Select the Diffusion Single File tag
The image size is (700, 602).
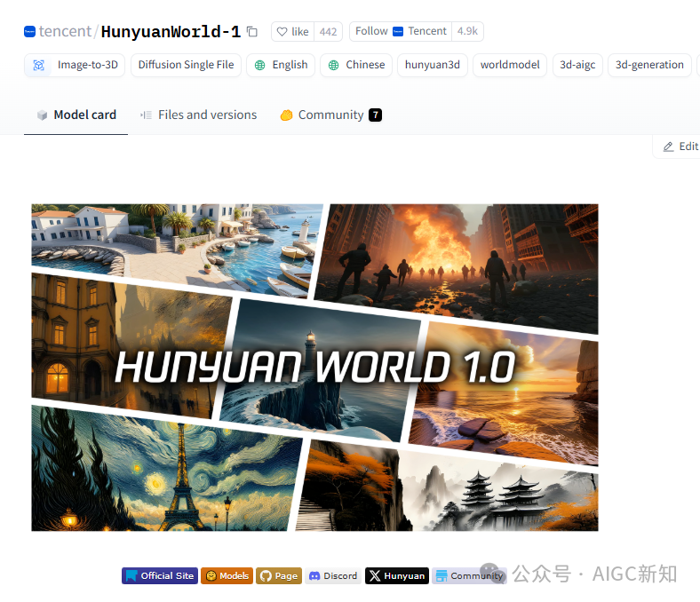click(186, 65)
